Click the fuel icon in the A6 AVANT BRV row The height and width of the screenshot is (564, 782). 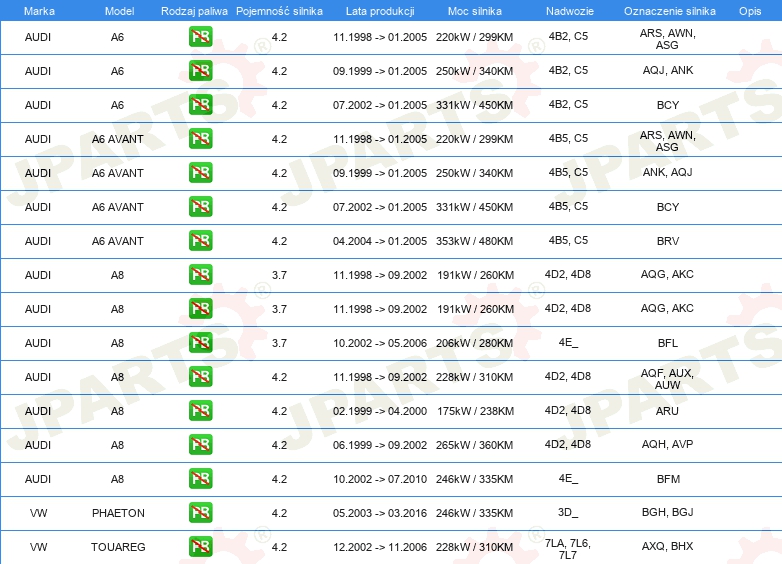pyautogui.click(x=200, y=240)
